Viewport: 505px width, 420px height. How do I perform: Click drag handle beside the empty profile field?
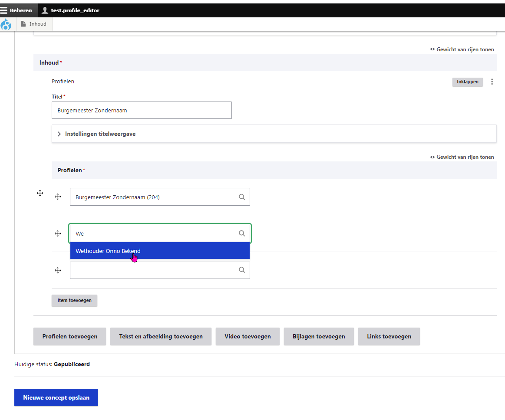pyautogui.click(x=57, y=270)
